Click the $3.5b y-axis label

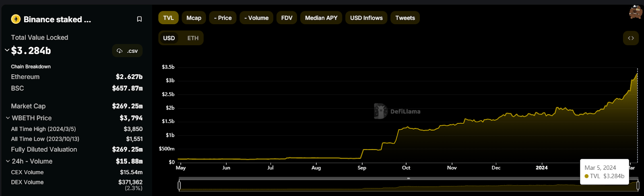point(168,67)
